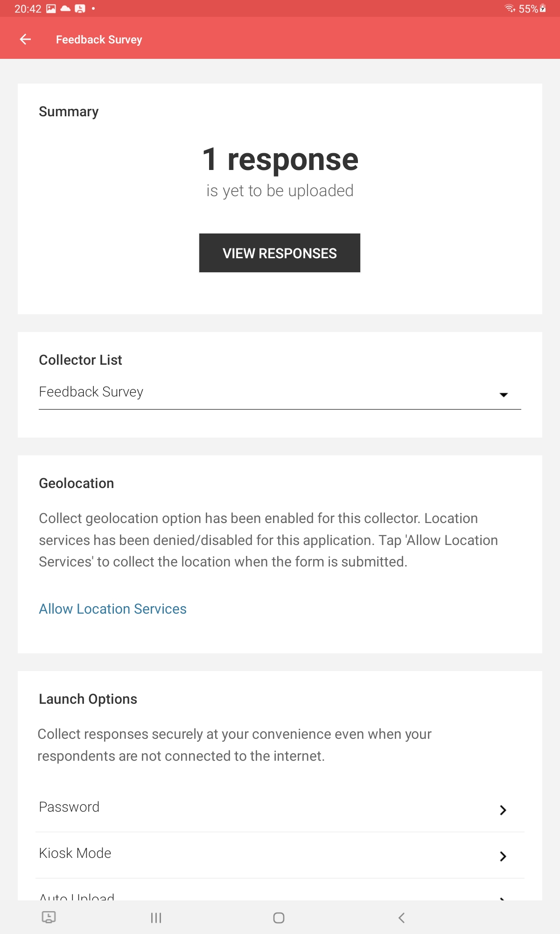Tap the cloud notification icon in status bar

tap(65, 8)
